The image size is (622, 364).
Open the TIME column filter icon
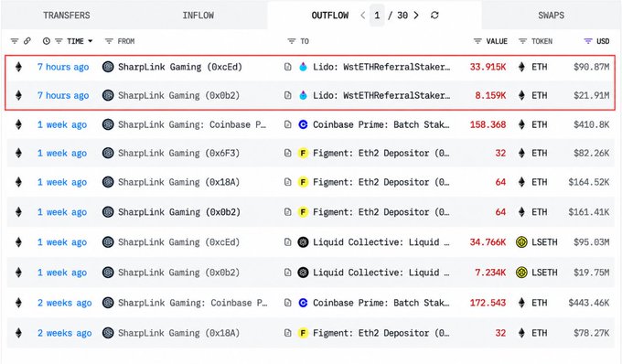click(59, 41)
